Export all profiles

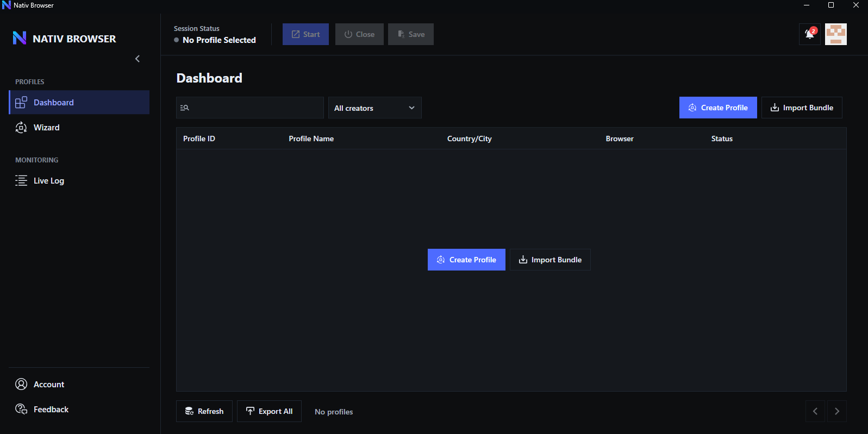(269, 411)
